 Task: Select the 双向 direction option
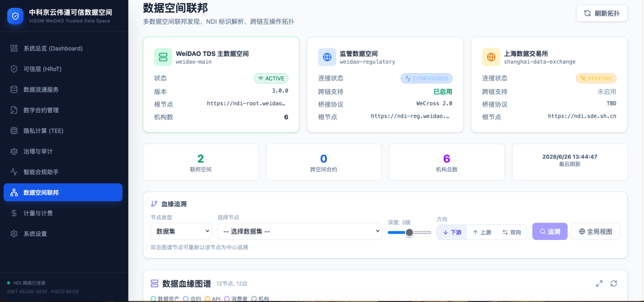click(x=512, y=232)
